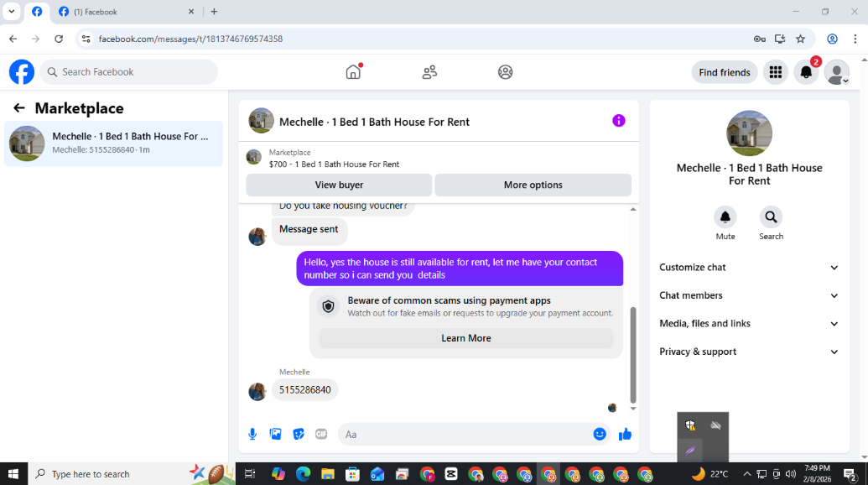Image resolution: width=868 pixels, height=485 pixels.
Task: Click the volume speaker tray icon
Action: click(791, 474)
